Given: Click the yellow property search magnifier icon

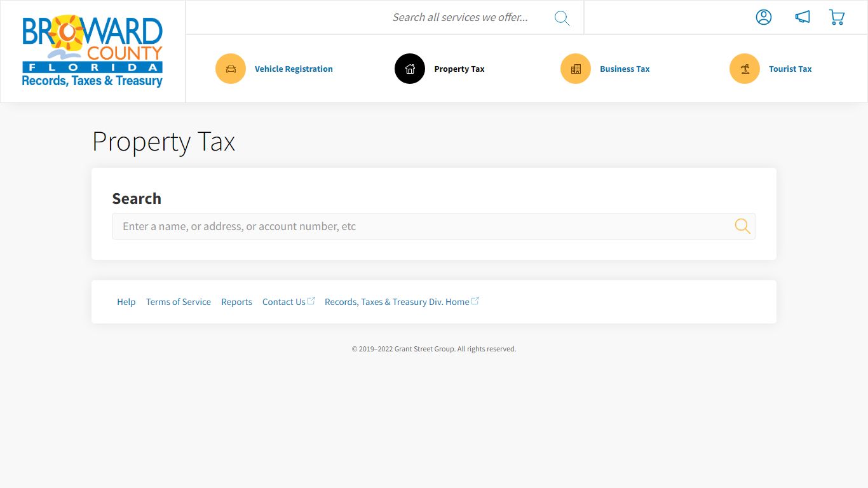Looking at the screenshot, I should 742,226.
